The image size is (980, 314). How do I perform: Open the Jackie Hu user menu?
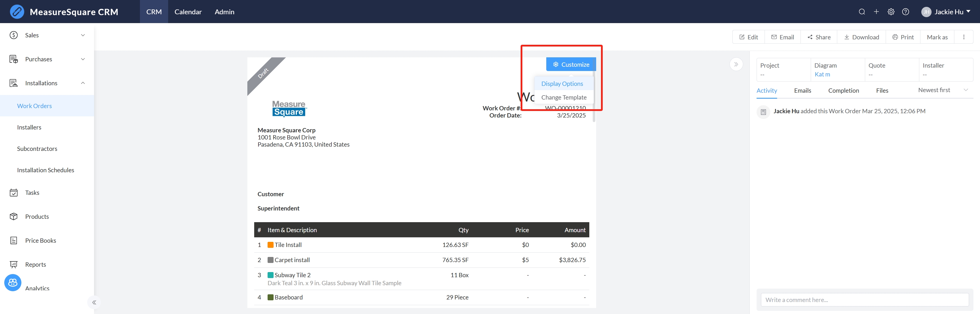946,12
